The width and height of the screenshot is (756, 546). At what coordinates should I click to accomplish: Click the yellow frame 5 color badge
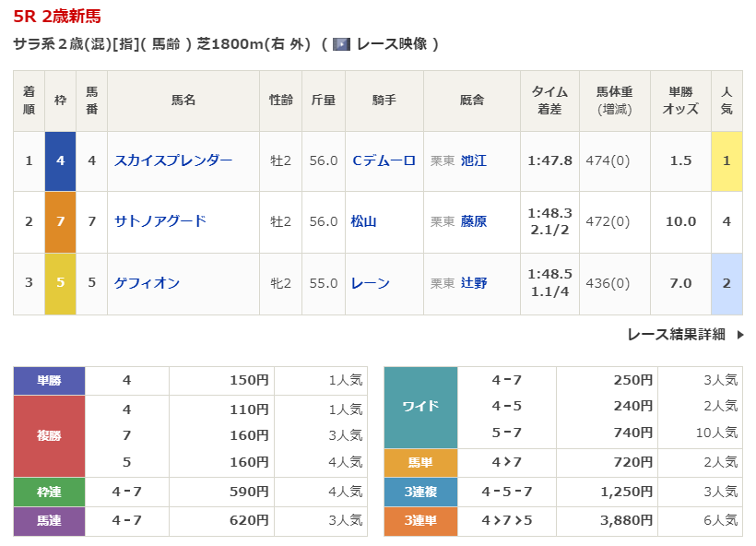[x=60, y=283]
